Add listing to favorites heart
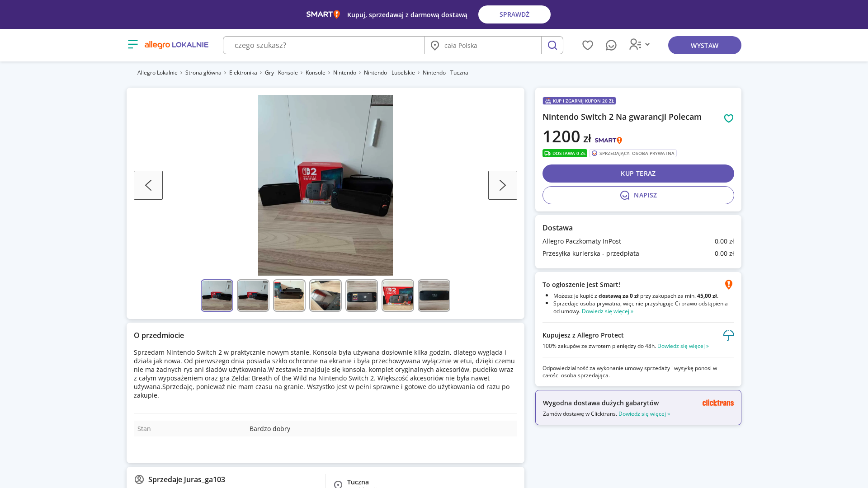 click(728, 118)
